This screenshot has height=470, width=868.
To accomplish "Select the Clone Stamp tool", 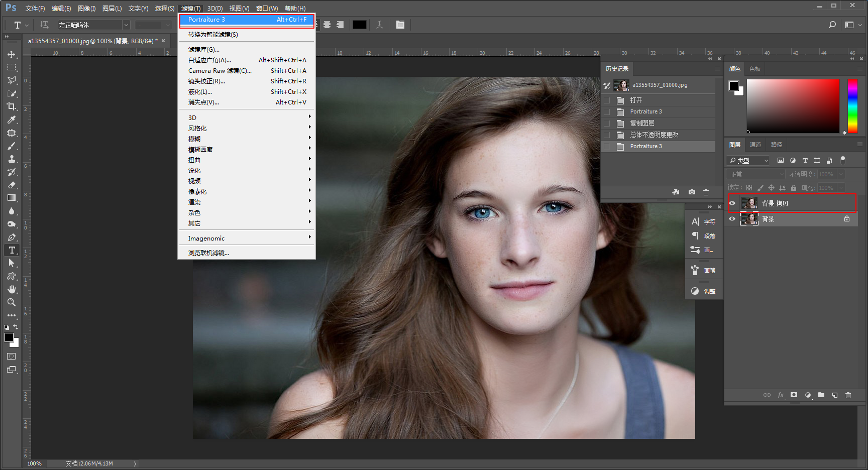I will click(x=12, y=159).
